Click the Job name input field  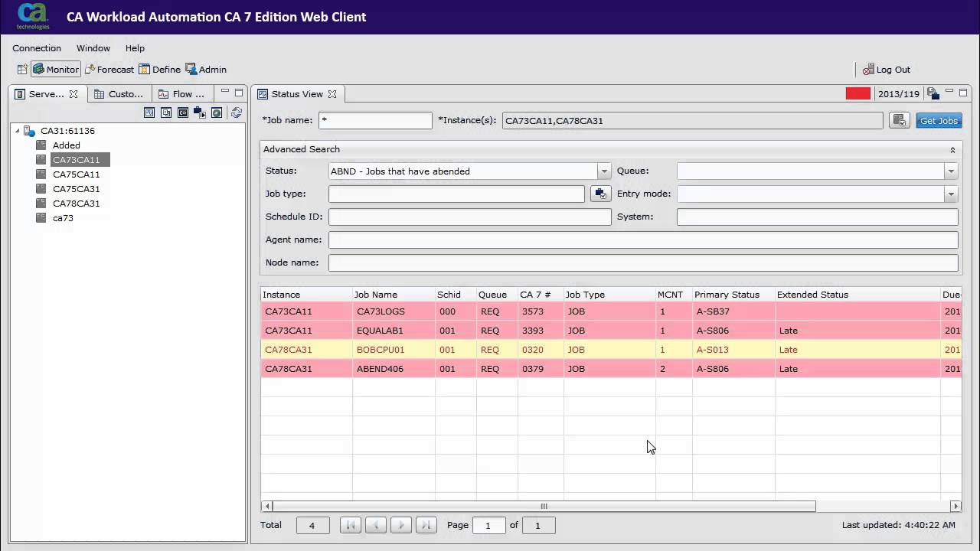[375, 120]
